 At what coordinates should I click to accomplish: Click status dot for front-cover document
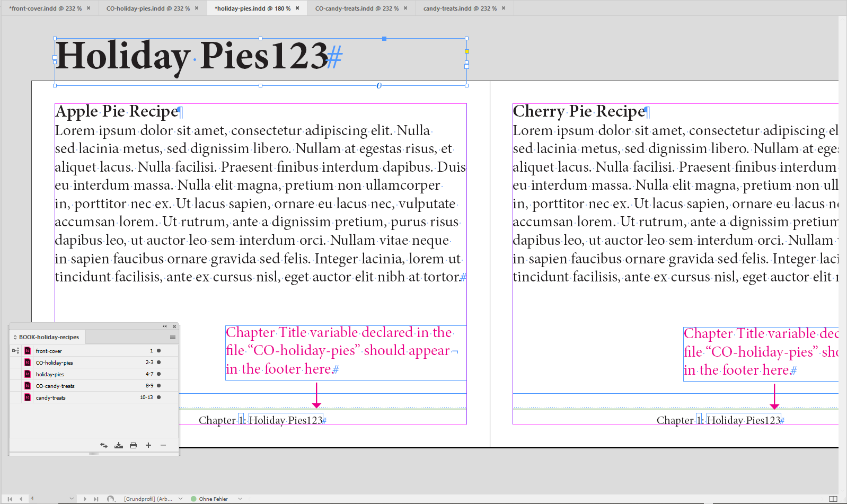[x=158, y=351]
